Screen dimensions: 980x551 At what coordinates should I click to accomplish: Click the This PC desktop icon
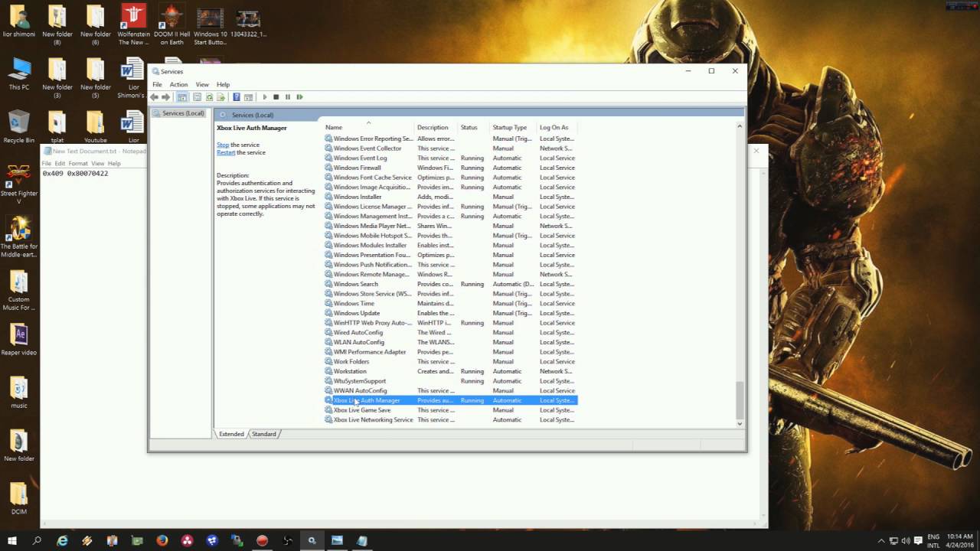click(19, 73)
